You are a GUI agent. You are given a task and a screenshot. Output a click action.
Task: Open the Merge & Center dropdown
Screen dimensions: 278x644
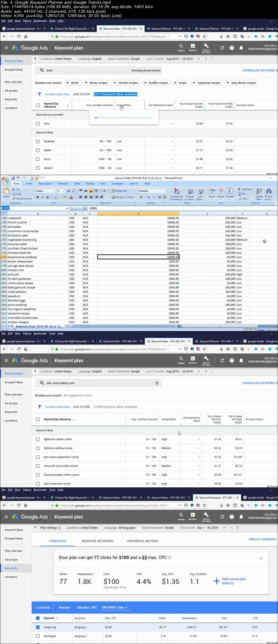pyautogui.click(x=135, y=197)
